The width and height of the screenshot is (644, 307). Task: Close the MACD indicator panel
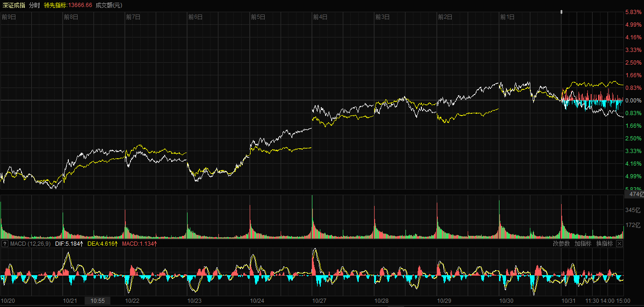(x=619, y=244)
